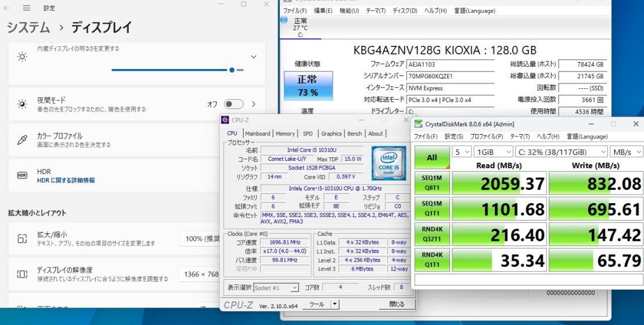Click the brightness sun icon

tap(22, 57)
